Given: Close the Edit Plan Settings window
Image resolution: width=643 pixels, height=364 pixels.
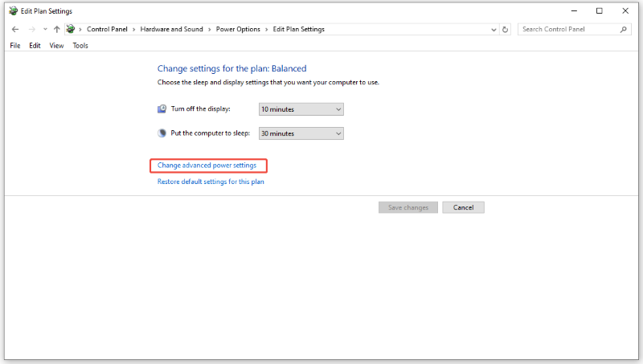Looking at the screenshot, I should coord(625,11).
